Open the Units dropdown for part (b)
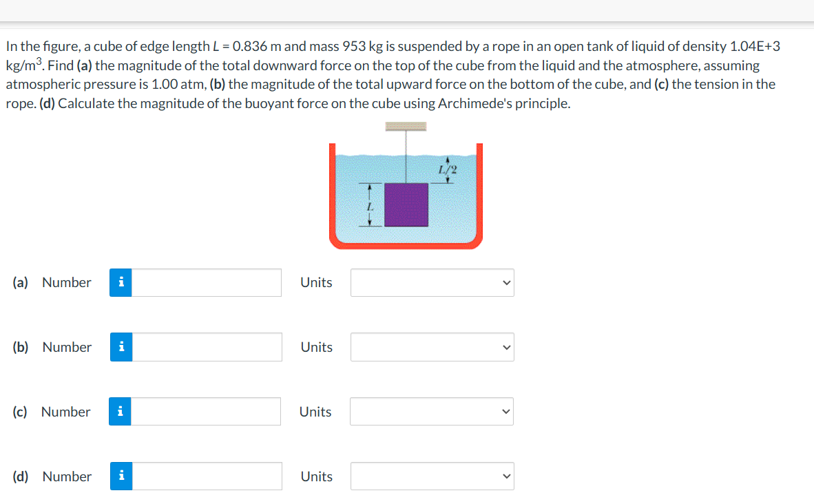 [432, 347]
